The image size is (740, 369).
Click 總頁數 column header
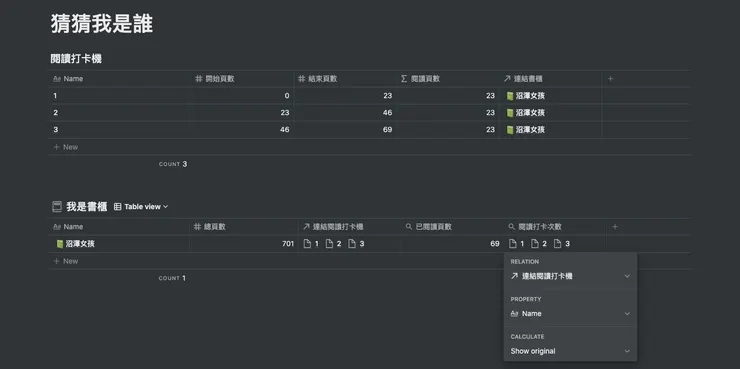click(x=244, y=227)
